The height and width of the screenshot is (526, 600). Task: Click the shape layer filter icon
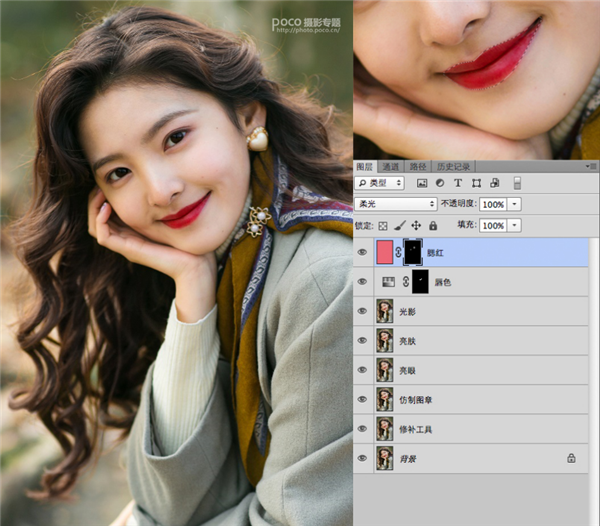[x=476, y=184]
